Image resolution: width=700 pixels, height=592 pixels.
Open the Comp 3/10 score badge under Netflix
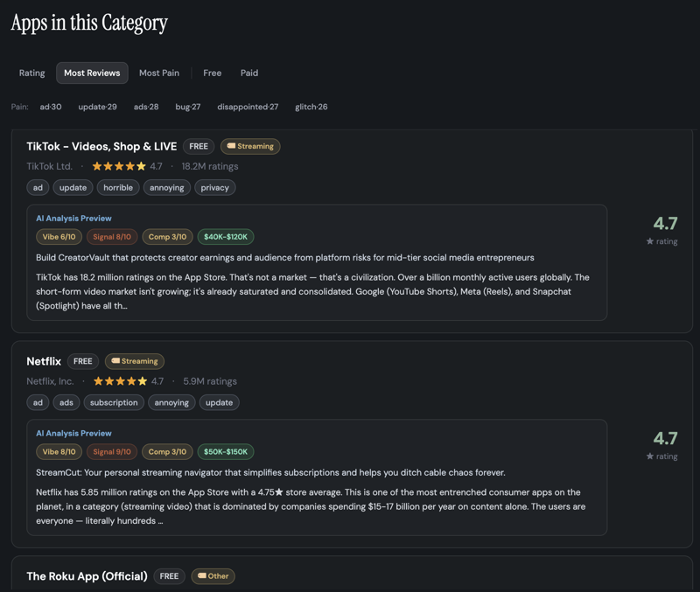tap(165, 451)
